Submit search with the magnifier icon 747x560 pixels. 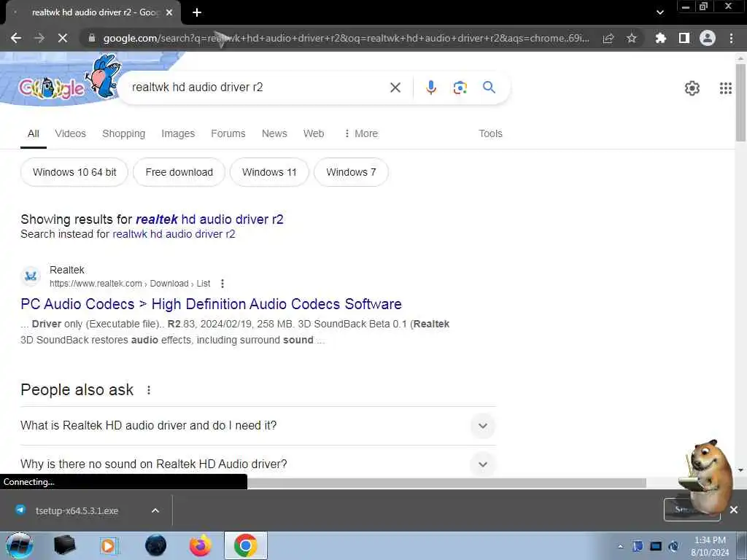pyautogui.click(x=489, y=87)
